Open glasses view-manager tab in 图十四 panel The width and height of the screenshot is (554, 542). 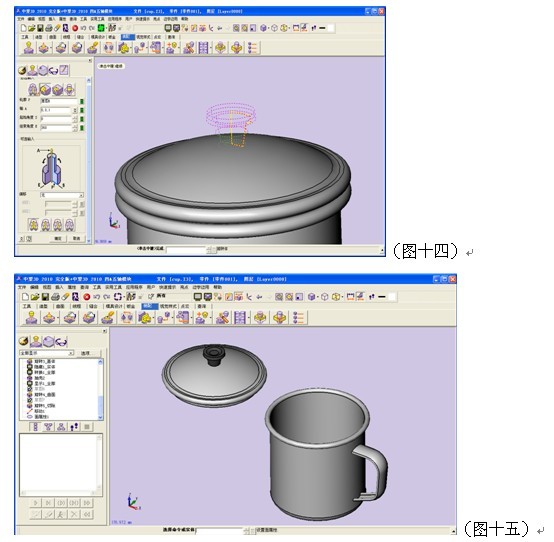[53, 71]
